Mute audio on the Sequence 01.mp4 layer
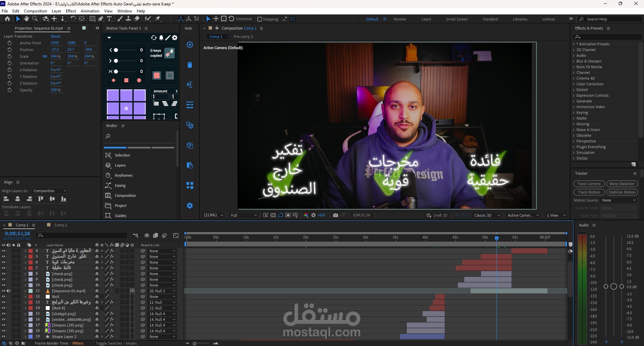The image size is (644, 346). [9, 291]
